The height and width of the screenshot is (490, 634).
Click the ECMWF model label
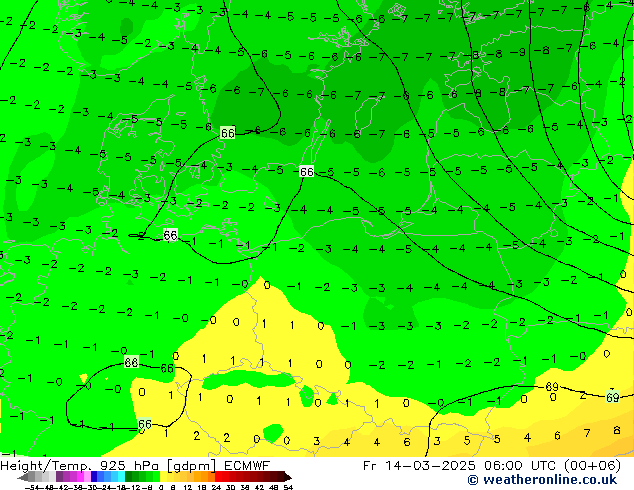click(x=247, y=466)
